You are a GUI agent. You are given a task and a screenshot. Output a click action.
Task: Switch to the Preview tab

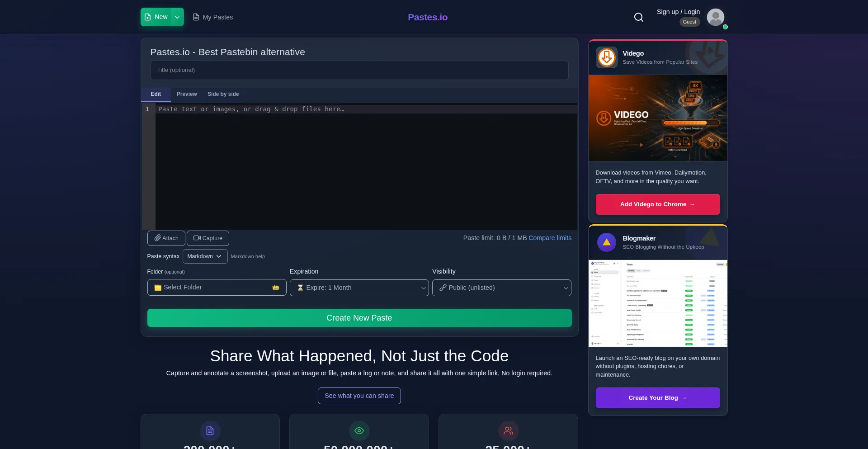(x=187, y=94)
